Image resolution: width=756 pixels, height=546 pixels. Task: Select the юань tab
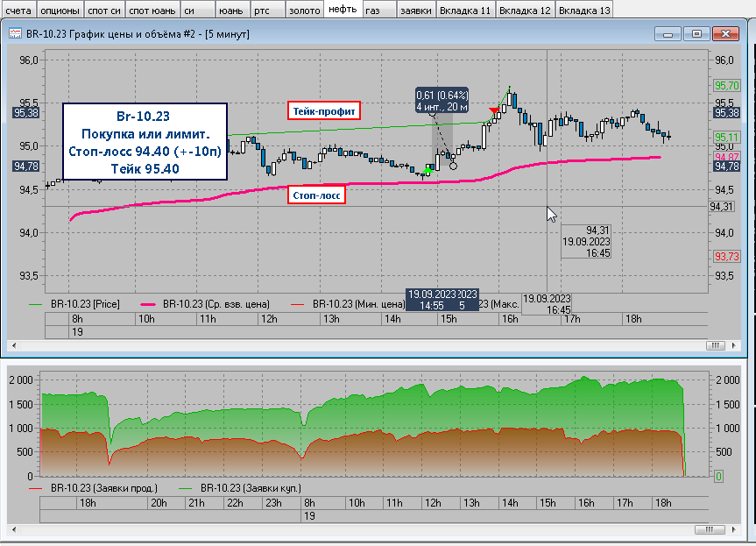pos(232,10)
